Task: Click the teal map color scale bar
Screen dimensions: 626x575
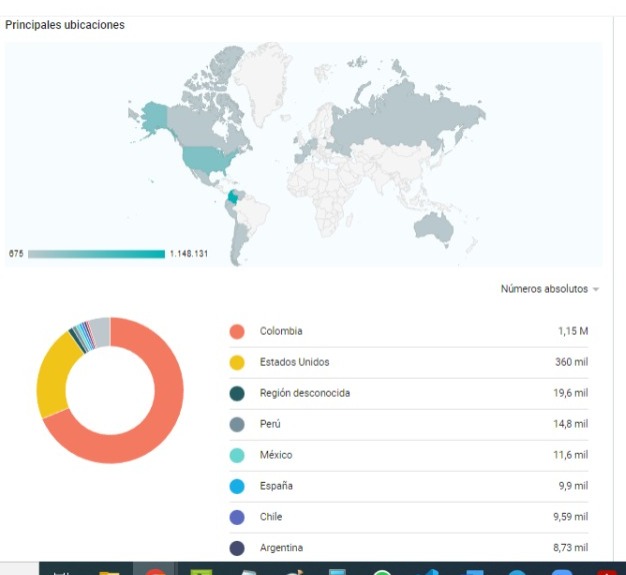Action: pos(96,254)
